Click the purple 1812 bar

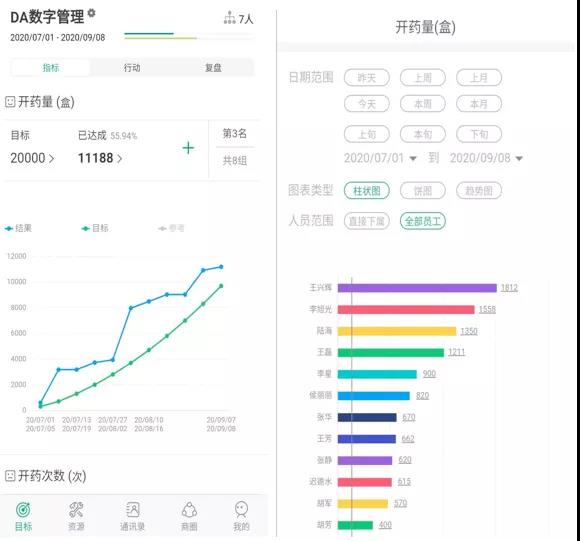point(417,288)
